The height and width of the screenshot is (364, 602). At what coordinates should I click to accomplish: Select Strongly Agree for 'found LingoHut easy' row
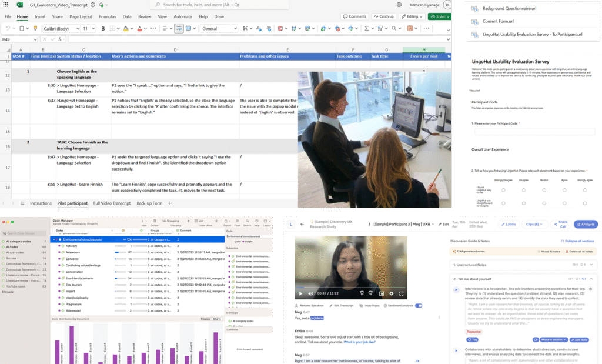[x=585, y=190]
